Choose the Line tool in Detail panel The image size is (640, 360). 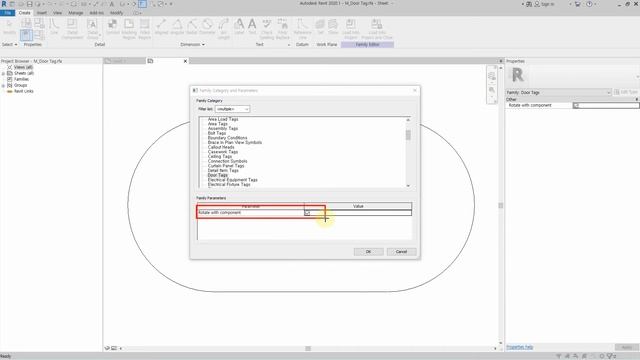pos(54,27)
